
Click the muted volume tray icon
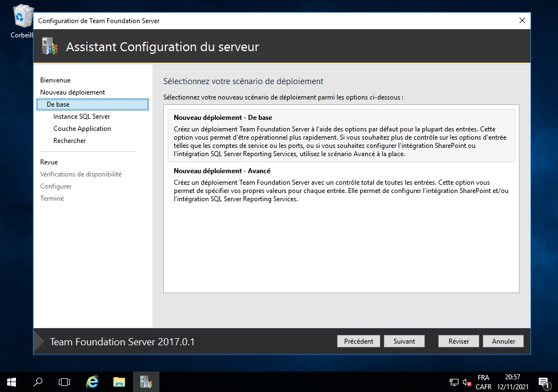pos(467,382)
